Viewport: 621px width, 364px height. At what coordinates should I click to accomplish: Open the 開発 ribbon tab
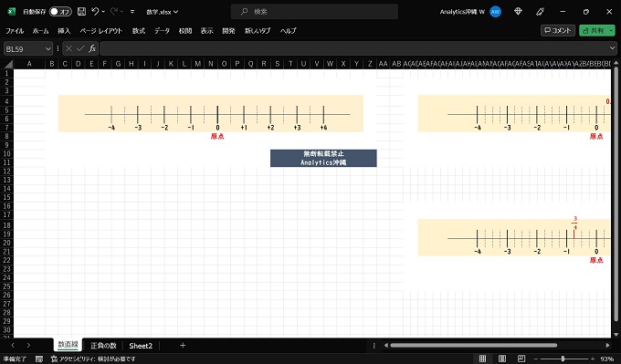[228, 30]
